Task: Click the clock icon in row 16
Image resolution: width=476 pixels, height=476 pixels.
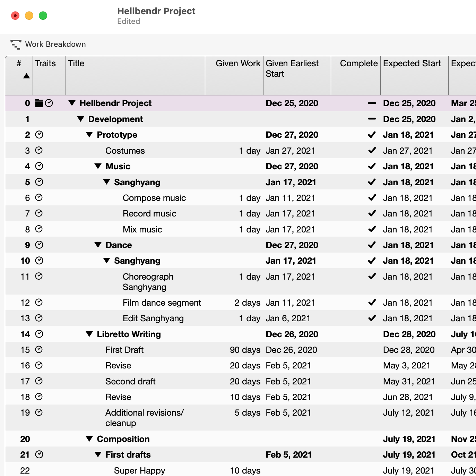Action: tap(39, 365)
